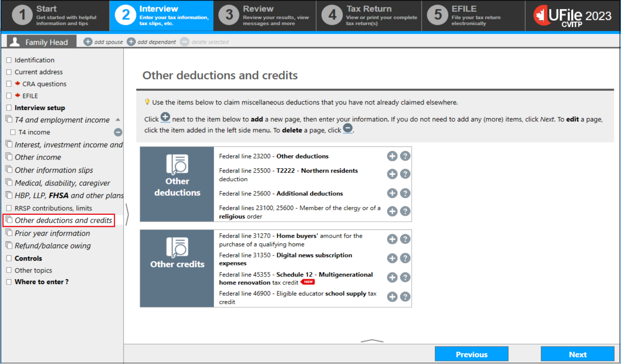Click the add dependant link text
The width and height of the screenshot is (621, 364).
(156, 42)
